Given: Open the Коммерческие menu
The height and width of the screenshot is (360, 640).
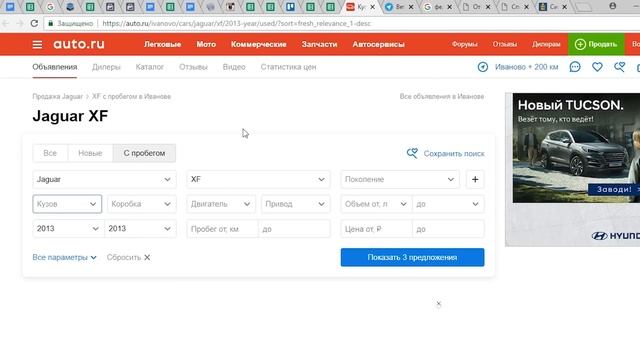Looking at the screenshot, I should click(259, 44).
